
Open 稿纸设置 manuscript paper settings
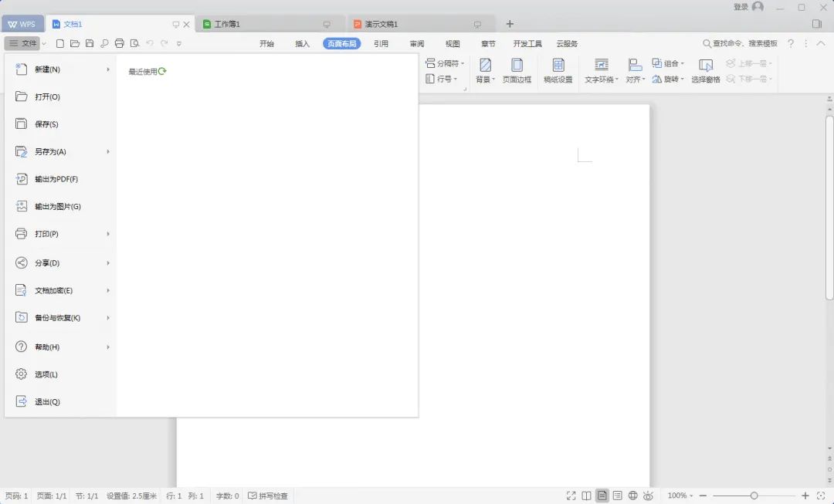(x=558, y=71)
